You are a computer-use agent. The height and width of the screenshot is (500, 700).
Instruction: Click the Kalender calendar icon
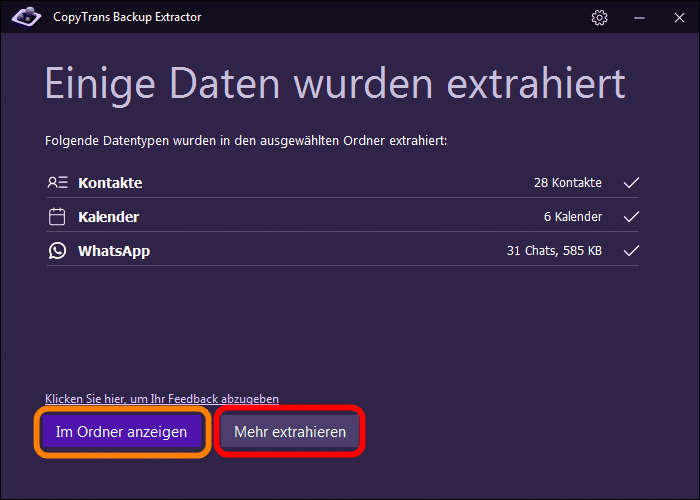(57, 217)
